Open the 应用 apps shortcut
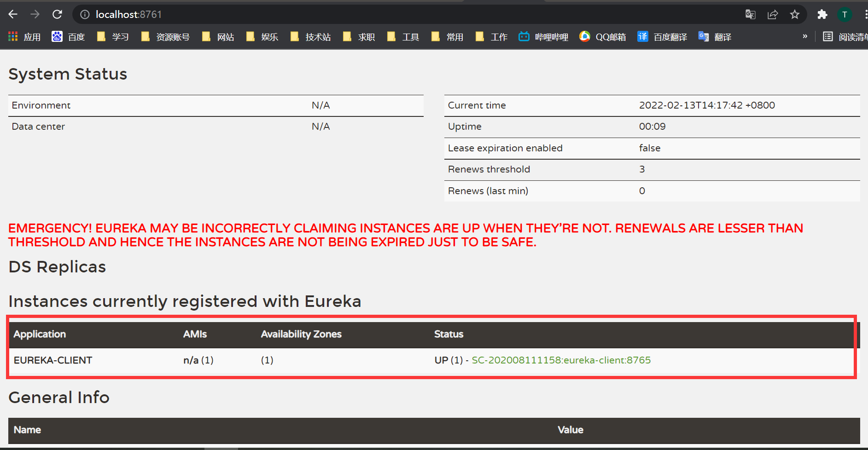The image size is (868, 450). tap(24, 37)
